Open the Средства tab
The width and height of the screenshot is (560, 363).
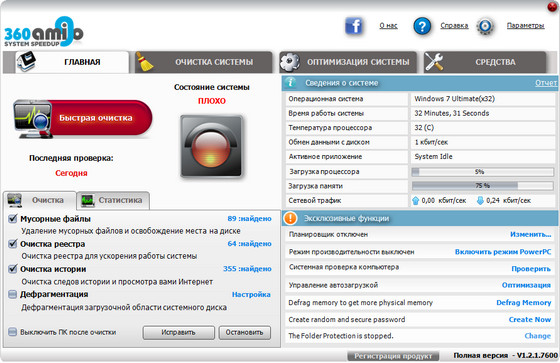point(485,62)
